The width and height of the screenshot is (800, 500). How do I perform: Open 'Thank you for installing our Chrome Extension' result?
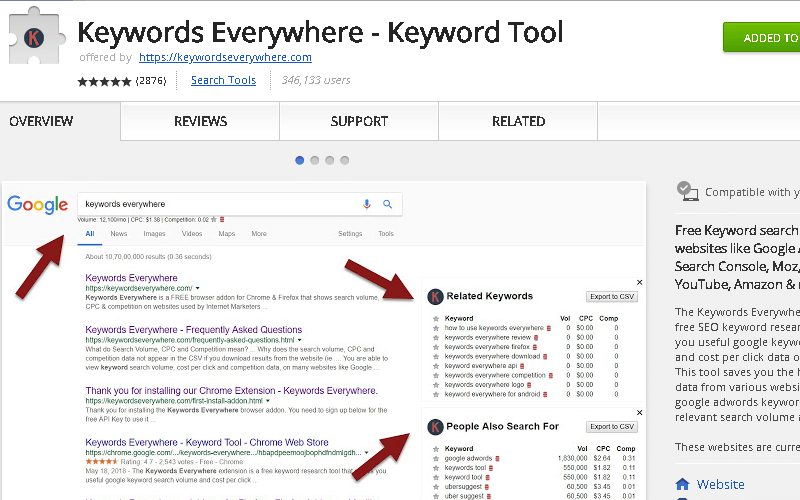232,391
